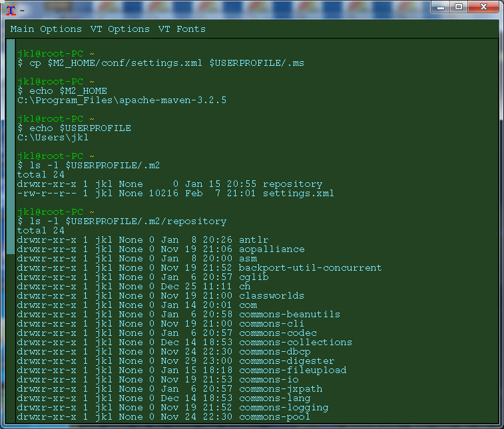Minimize the terminal window
Screen dimensions: 504x429
[441, 7]
